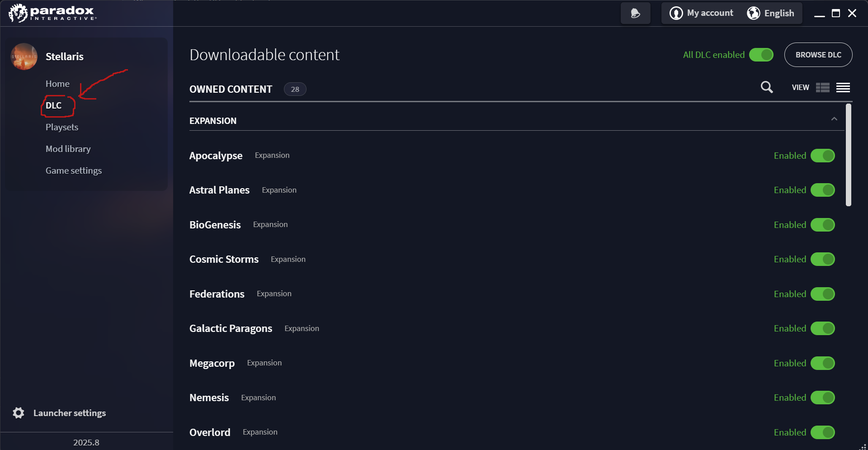Image resolution: width=868 pixels, height=450 pixels.
Task: Click the Paradox Interactive logo
Action: coord(52,13)
